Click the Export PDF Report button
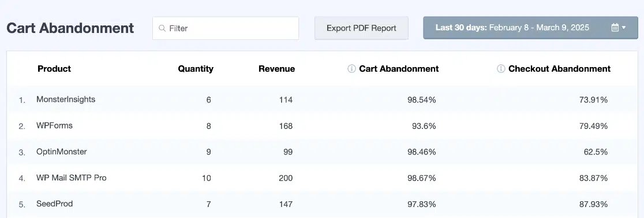Image resolution: width=644 pixels, height=218 pixels. click(361, 28)
